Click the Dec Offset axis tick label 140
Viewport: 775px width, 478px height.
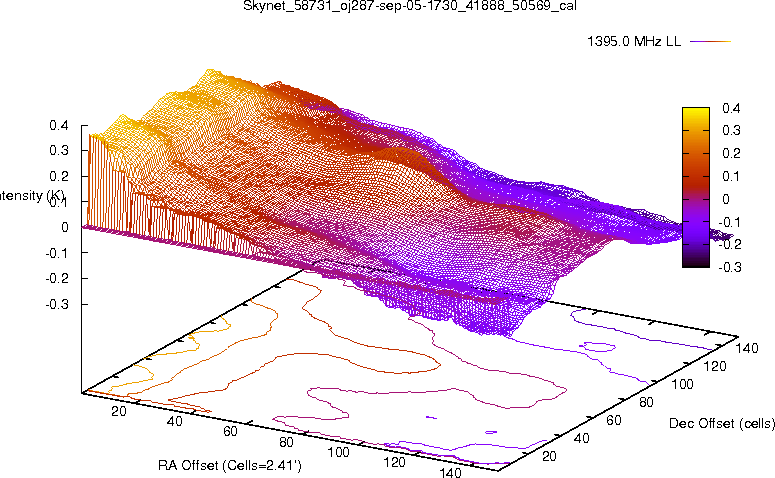click(746, 348)
